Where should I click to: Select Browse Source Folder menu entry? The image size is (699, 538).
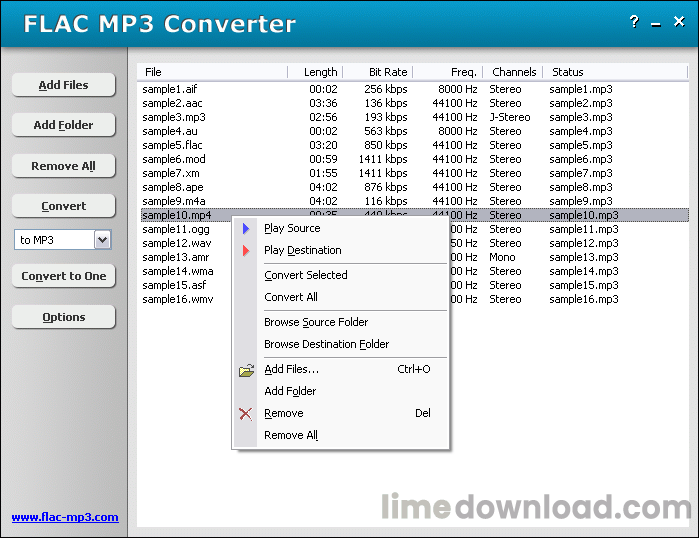coord(316,322)
